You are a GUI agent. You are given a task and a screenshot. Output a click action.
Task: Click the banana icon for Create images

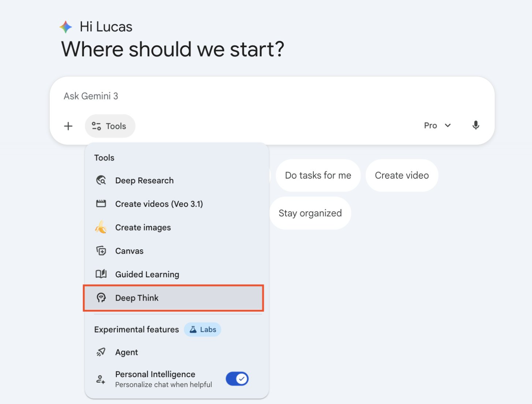(101, 228)
